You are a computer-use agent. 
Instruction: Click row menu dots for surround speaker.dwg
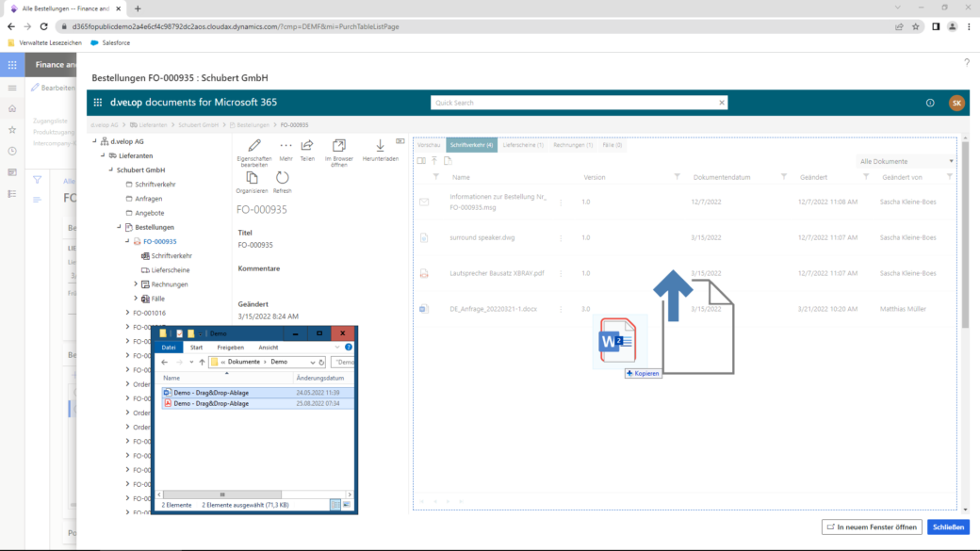coord(561,238)
